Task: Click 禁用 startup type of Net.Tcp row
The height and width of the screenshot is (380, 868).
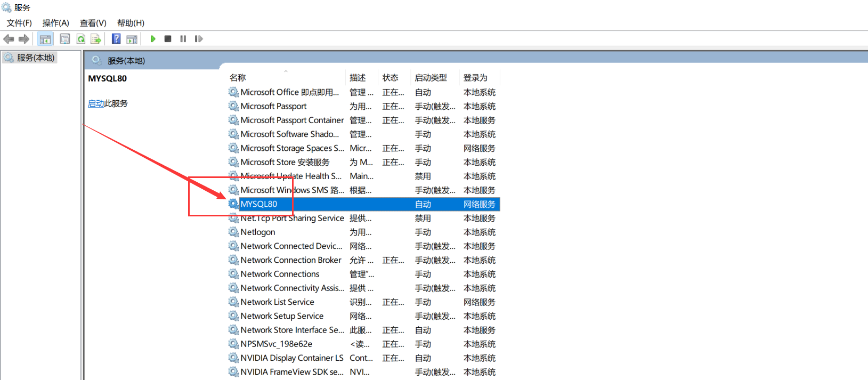Action: 423,218
